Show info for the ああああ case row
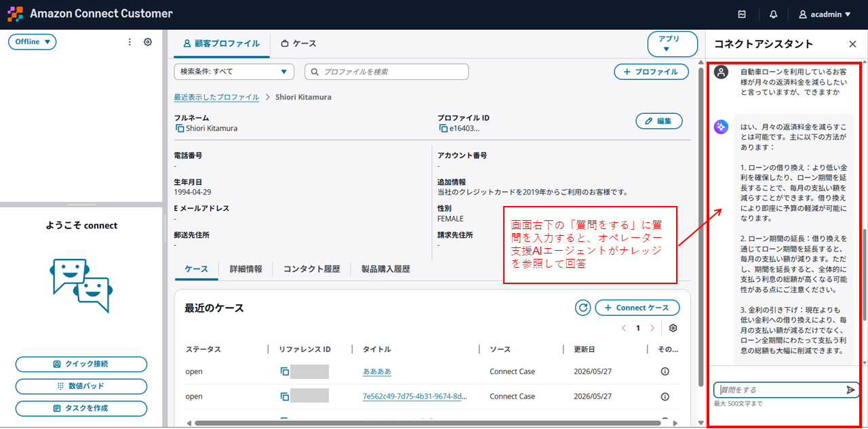The width and height of the screenshot is (868, 429). pyautogui.click(x=665, y=371)
